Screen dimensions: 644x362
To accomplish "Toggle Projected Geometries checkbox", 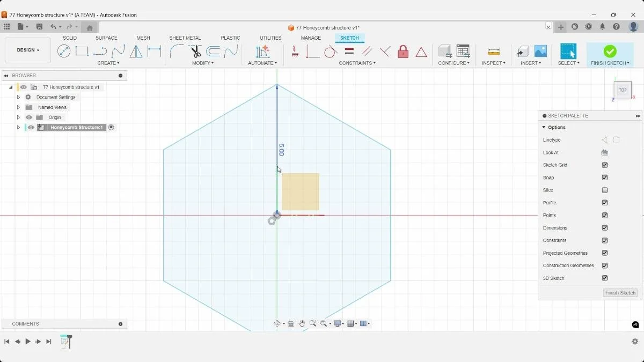I will 605,253.
